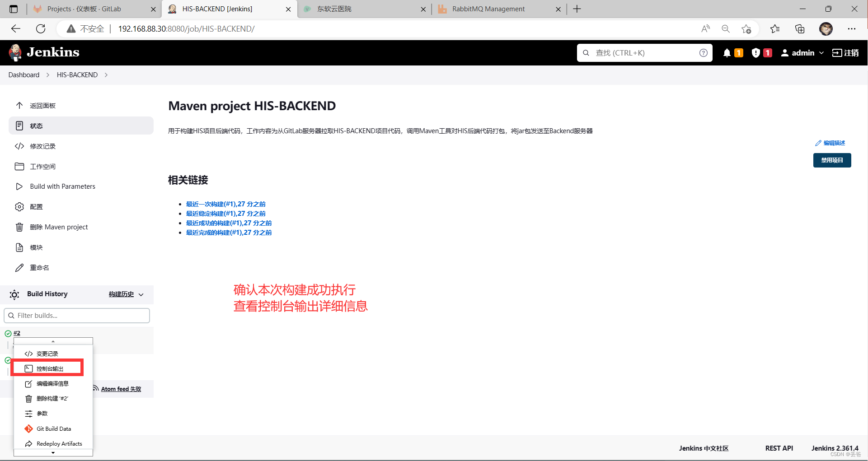Open 最近成功的构建(#1) link
This screenshot has height=461, width=868.
[229, 223]
